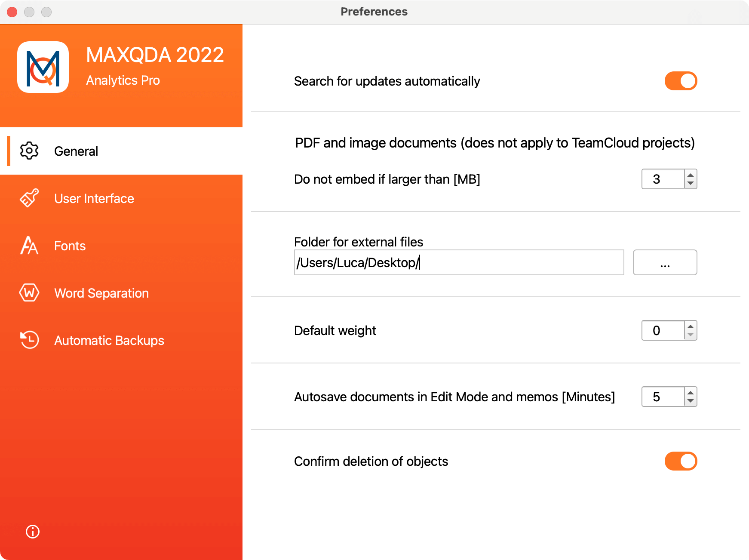749x560 pixels.
Task: Decrease the autosave minutes value
Action: (x=691, y=401)
